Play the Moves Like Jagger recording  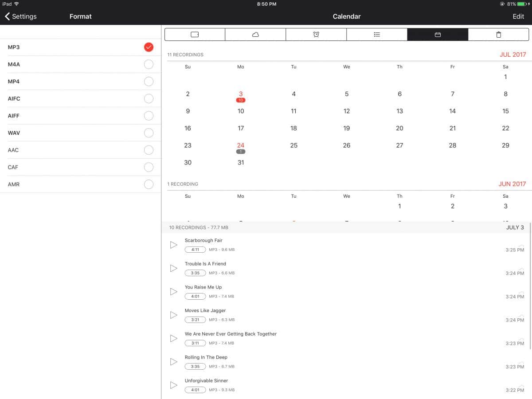[x=174, y=315]
